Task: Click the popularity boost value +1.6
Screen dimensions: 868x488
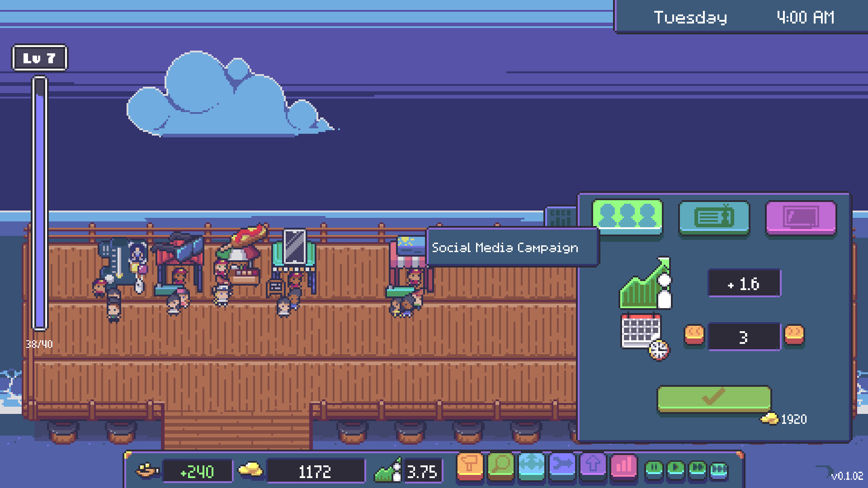Action: pyautogui.click(x=744, y=283)
